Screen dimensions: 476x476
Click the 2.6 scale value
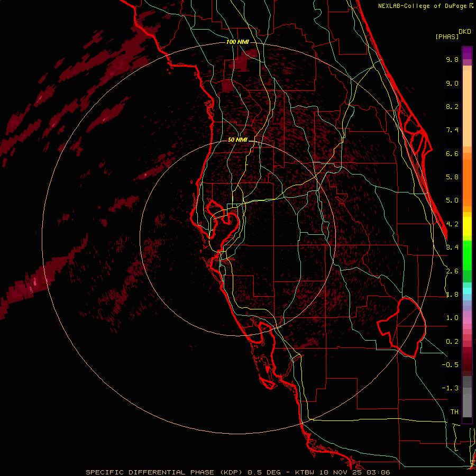[x=452, y=271]
